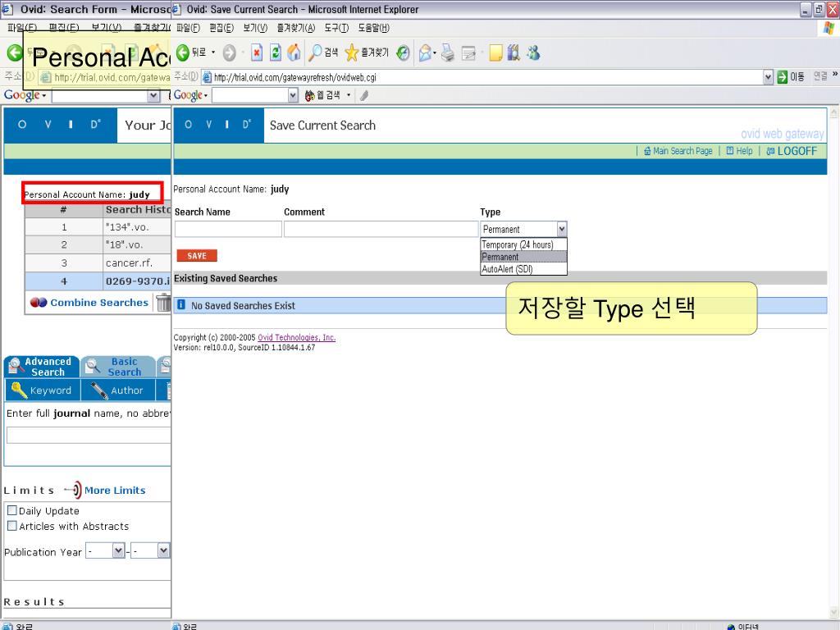Open the History clock icon in toolbar
Image resolution: width=840 pixels, height=630 pixels.
coord(403,52)
